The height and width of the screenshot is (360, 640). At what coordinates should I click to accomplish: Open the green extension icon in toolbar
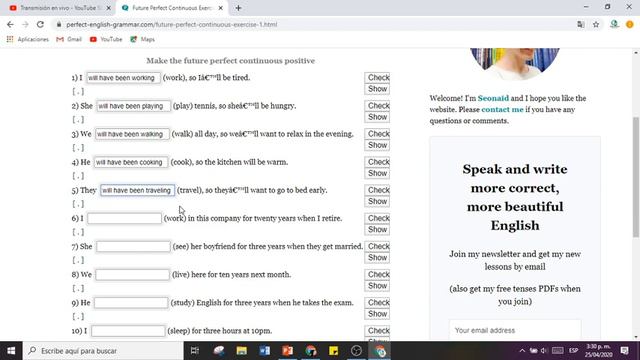click(x=614, y=24)
